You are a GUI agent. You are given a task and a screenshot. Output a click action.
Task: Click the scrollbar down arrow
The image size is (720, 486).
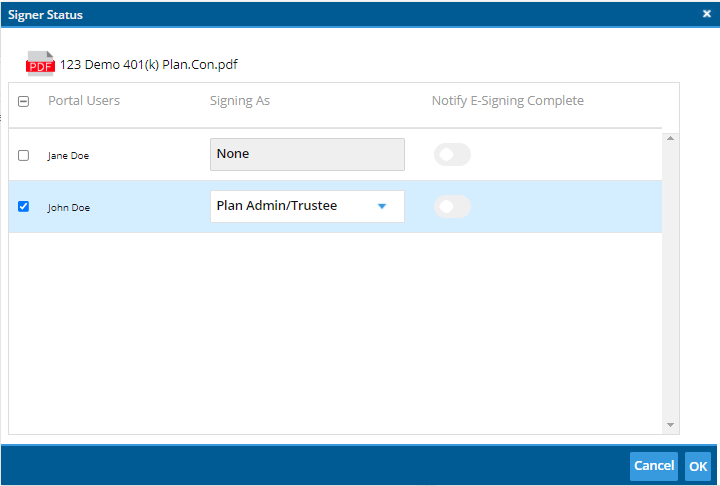(670, 425)
